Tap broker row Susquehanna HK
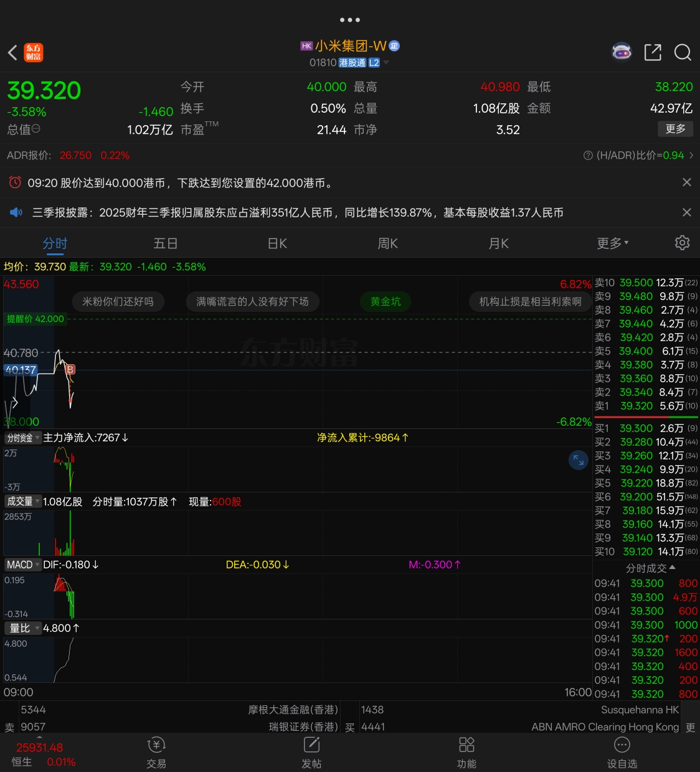 coord(520,710)
